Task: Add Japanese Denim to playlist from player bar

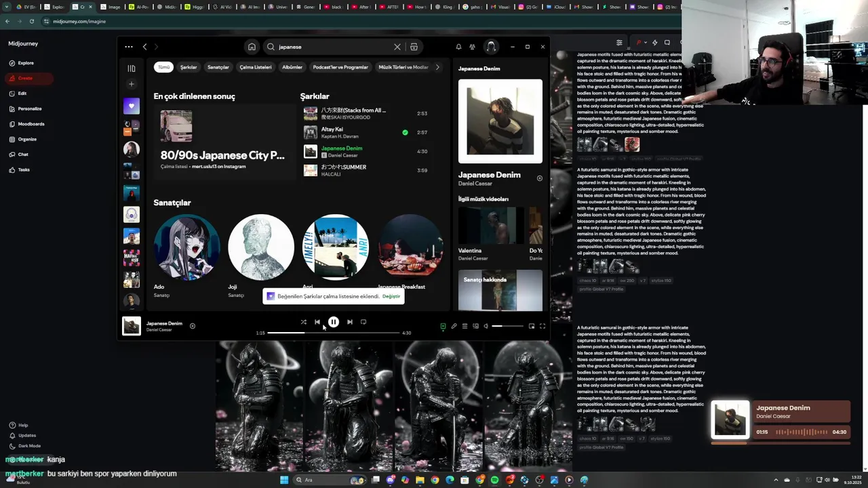Action: [193, 326]
